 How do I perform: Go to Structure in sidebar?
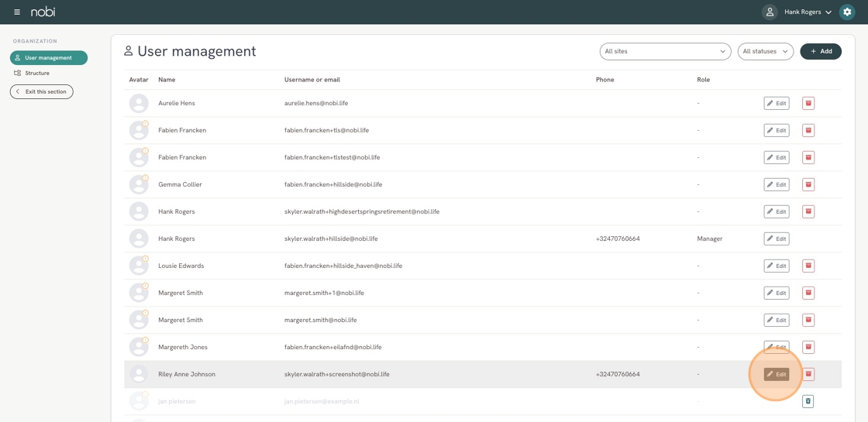tap(36, 74)
